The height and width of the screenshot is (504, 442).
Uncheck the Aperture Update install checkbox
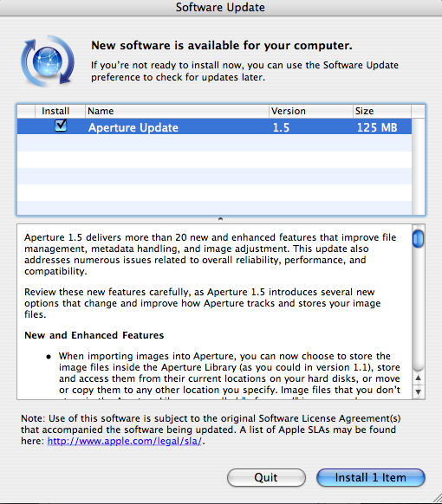(x=61, y=126)
